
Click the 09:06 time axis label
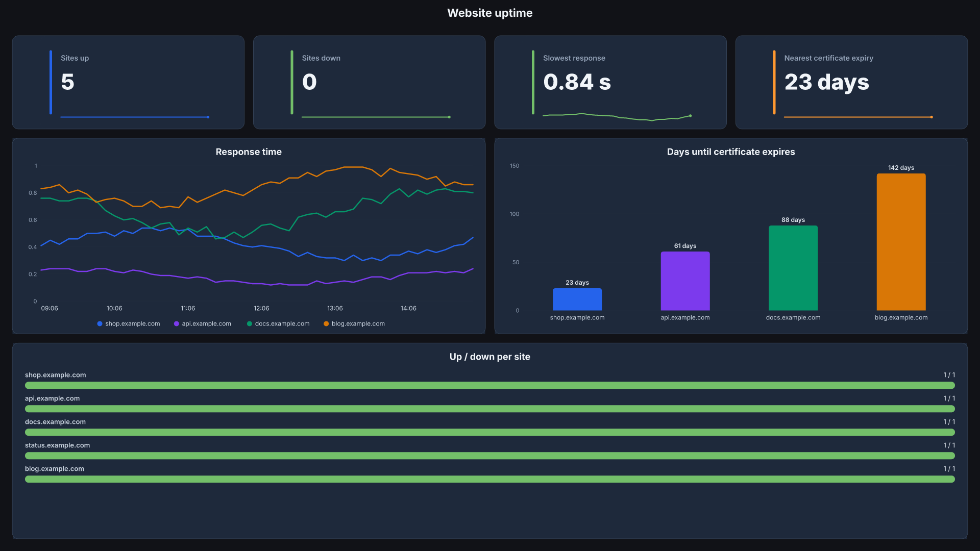coord(50,308)
